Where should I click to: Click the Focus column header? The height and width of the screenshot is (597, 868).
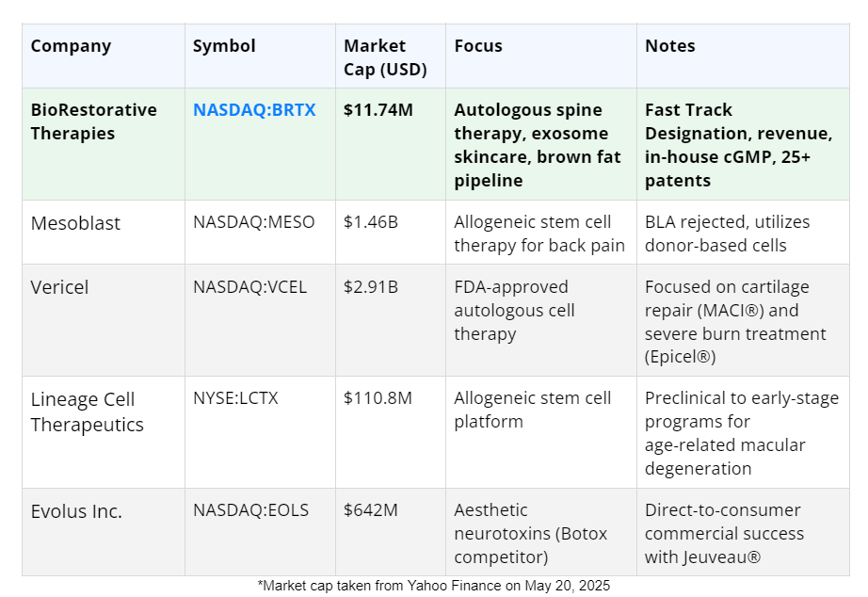[x=478, y=46]
